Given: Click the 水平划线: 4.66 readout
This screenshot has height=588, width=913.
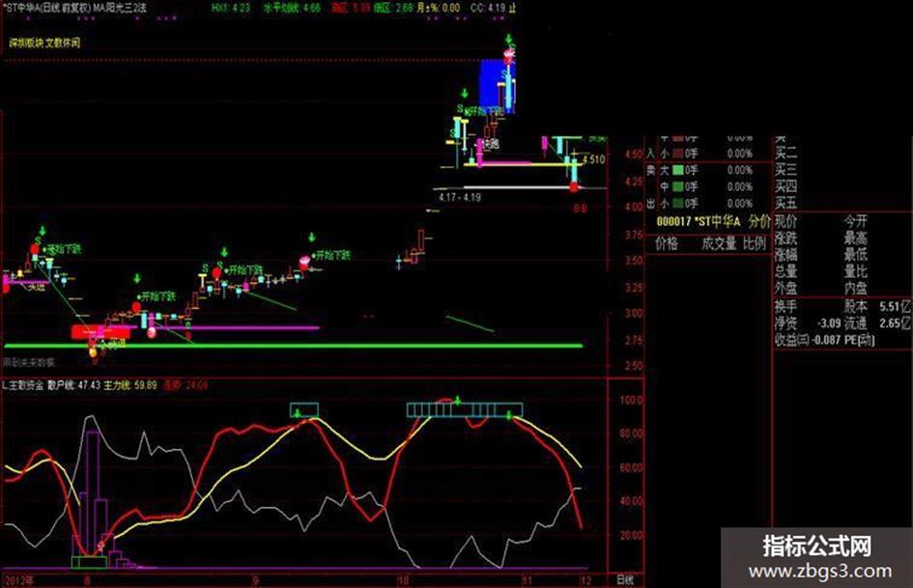Looking at the screenshot, I should tap(292, 8).
